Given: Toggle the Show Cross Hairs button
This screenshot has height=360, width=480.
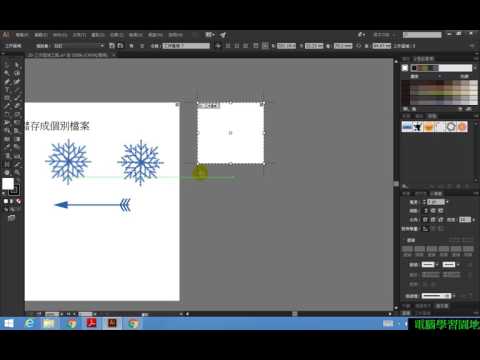Looking at the screenshot, I should coord(237,46).
